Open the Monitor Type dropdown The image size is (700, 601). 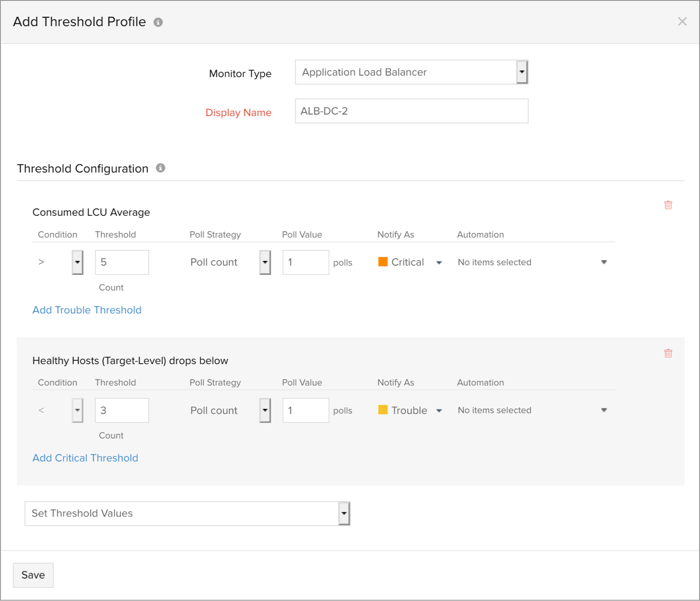pyautogui.click(x=521, y=72)
